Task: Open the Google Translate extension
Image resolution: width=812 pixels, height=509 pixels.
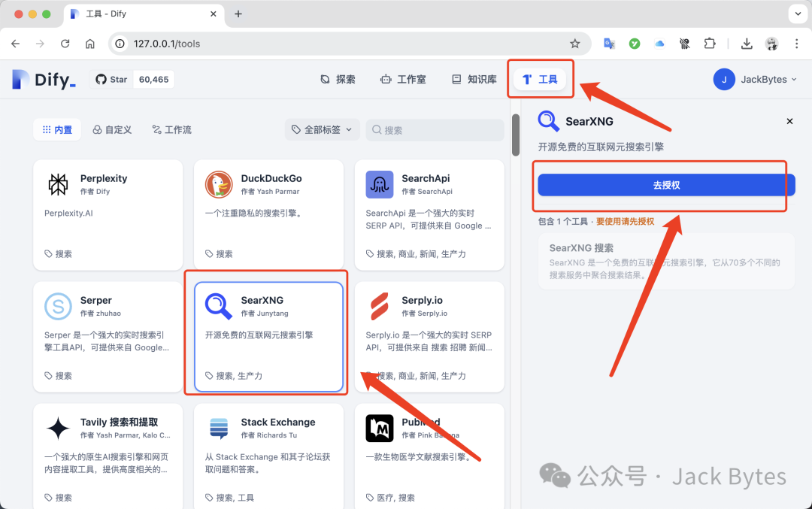Action: click(x=610, y=44)
